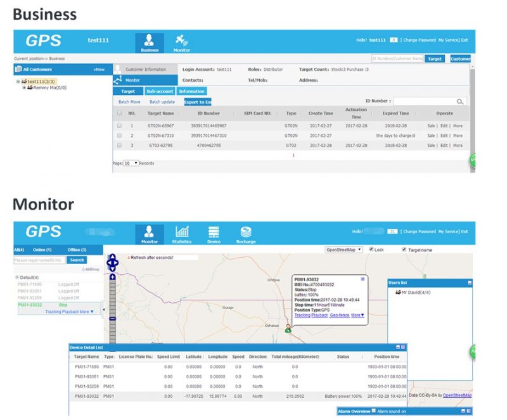Open the Recharge section via its coins icon
Viewport: 507px width, 420px height.
tap(245, 233)
